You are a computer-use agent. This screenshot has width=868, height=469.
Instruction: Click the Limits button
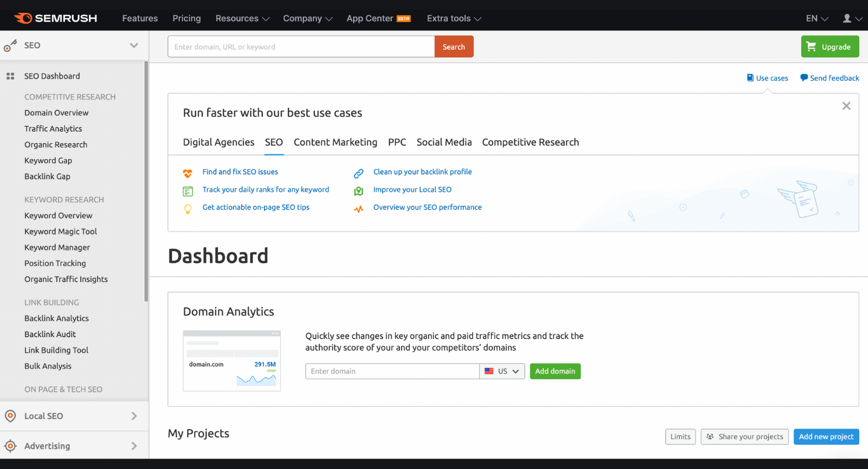(x=680, y=437)
